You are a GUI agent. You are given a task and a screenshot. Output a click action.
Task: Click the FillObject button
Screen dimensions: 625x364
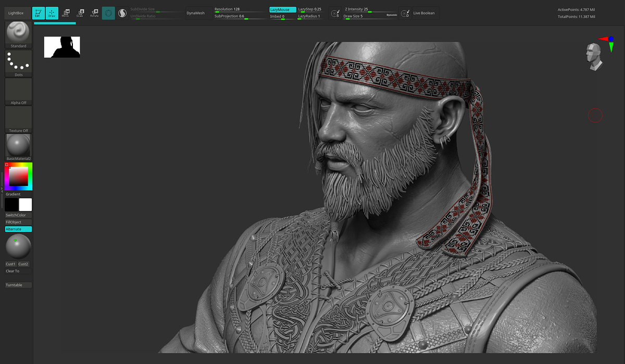(18, 222)
